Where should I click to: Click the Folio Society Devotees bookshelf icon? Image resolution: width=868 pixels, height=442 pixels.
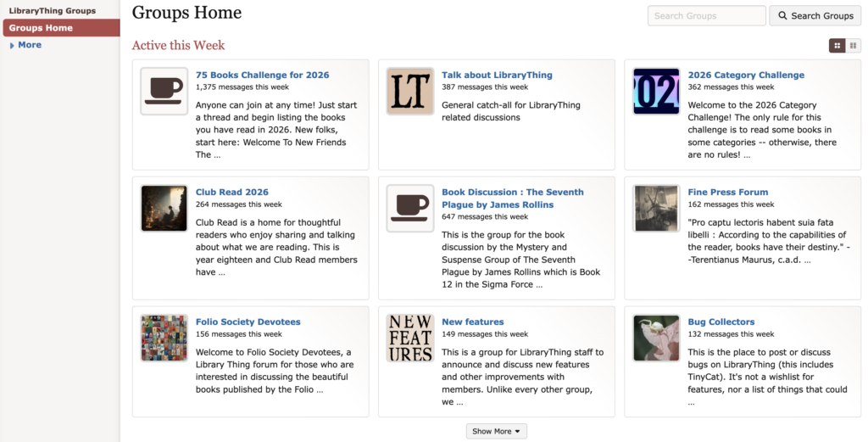click(164, 338)
